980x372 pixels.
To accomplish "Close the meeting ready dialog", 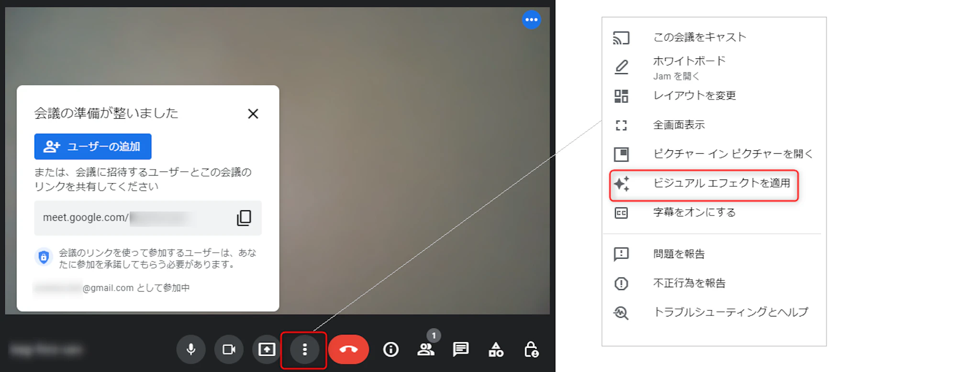I will (253, 114).
